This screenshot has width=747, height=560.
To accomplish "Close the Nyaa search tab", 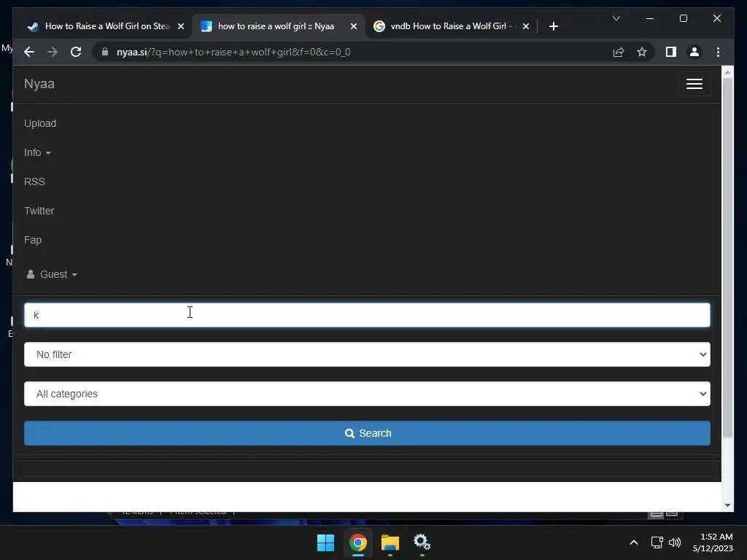I will 354,26.
